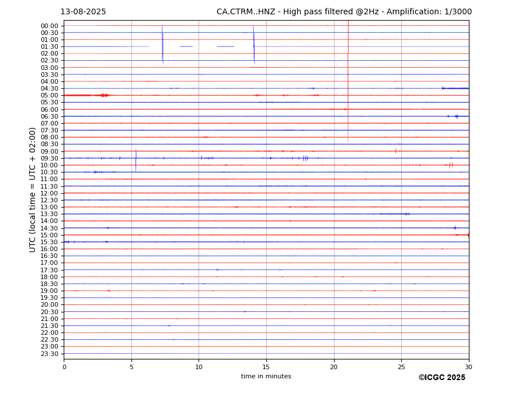Click x-axis tick label 0
The image size is (532, 399).
(x=64, y=367)
